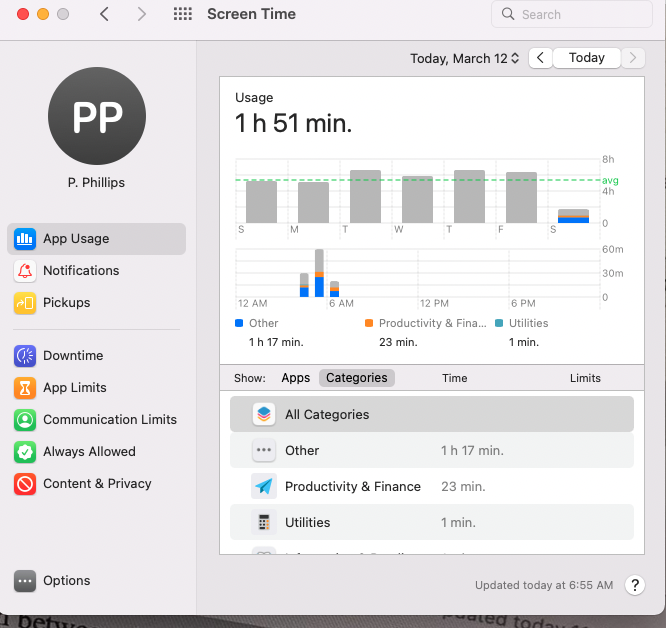Click the Limits column header
Screen dimensions: 666x628
coord(585,378)
